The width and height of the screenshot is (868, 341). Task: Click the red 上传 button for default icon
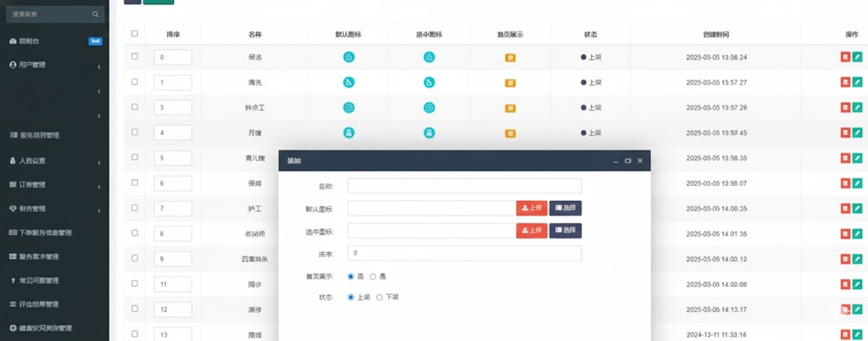(531, 208)
